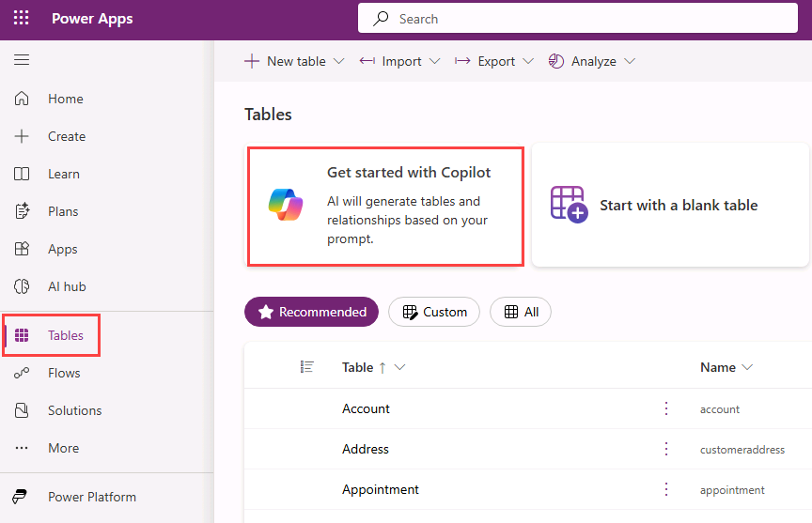
Task: Click the list grouping icon in table header
Action: (x=307, y=367)
